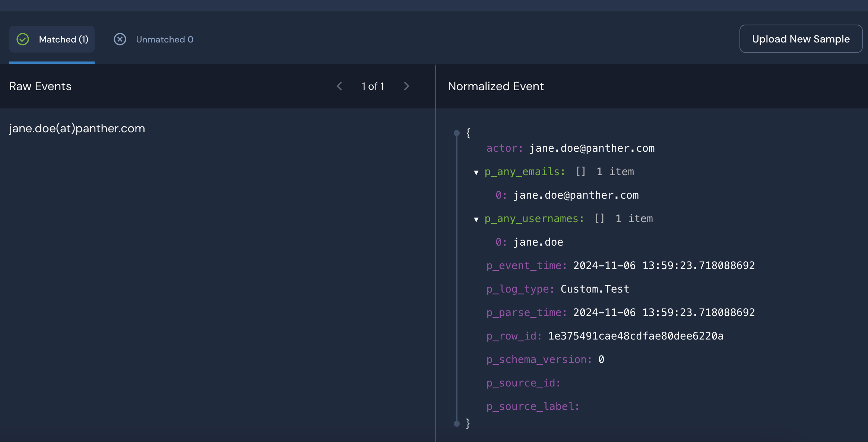The width and height of the screenshot is (868, 442).
Task: Collapse the p_any_usernames array
Action: pos(476,219)
